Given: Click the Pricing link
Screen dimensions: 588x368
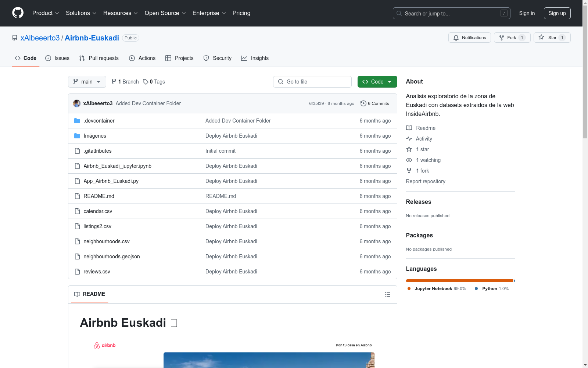Looking at the screenshot, I should coord(241,13).
